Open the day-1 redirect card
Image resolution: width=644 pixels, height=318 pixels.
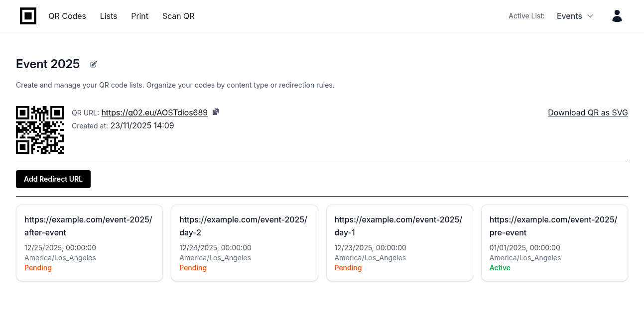[399, 243]
